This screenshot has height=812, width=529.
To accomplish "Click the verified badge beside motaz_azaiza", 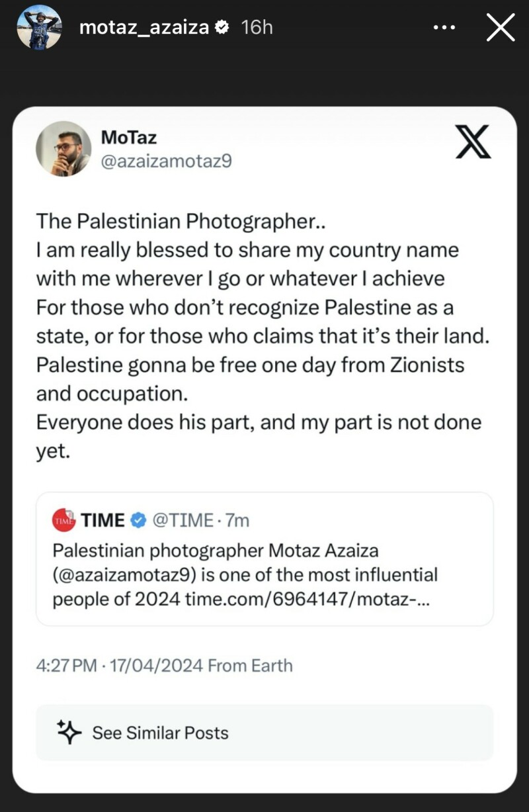I will (223, 27).
